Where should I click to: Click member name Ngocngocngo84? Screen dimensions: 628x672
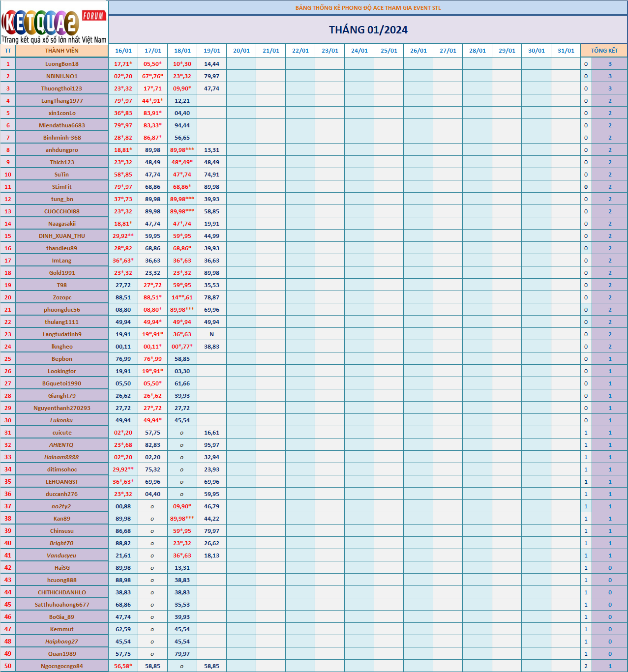tap(62, 666)
